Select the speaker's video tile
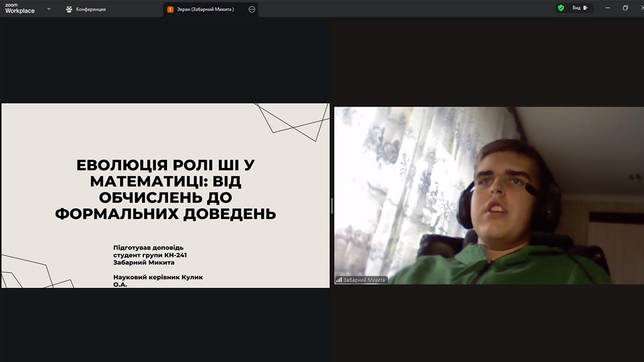 (x=488, y=195)
